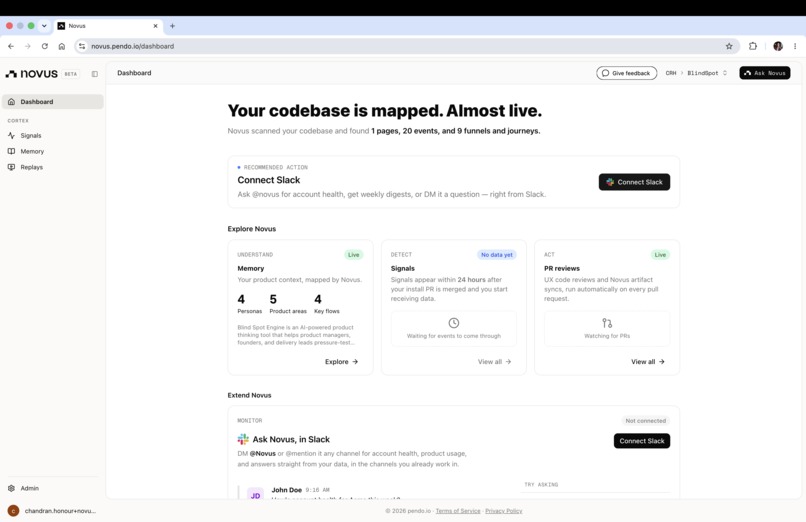
Task: Go back in browser history
Action: click(11, 46)
